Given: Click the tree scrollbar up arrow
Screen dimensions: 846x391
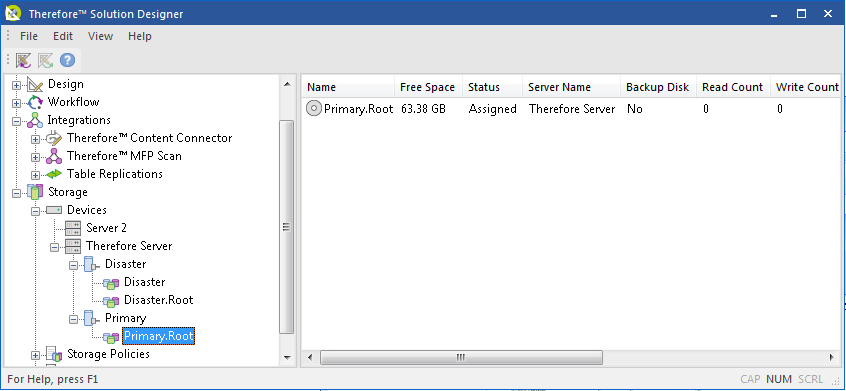Looking at the screenshot, I should 286,84.
